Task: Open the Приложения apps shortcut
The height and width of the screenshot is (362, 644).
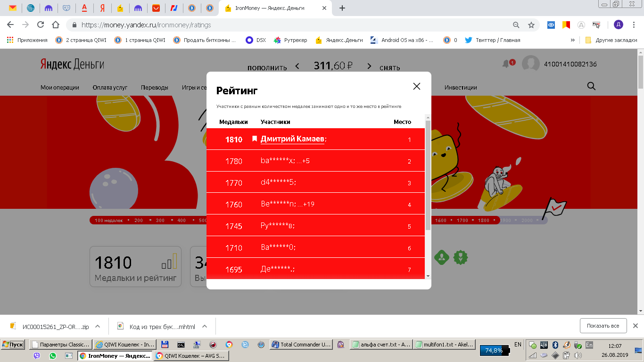Action: pyautogui.click(x=27, y=40)
